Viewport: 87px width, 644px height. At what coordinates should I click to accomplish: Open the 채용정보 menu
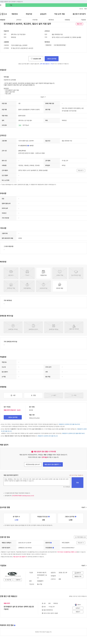click(x=15, y=14)
